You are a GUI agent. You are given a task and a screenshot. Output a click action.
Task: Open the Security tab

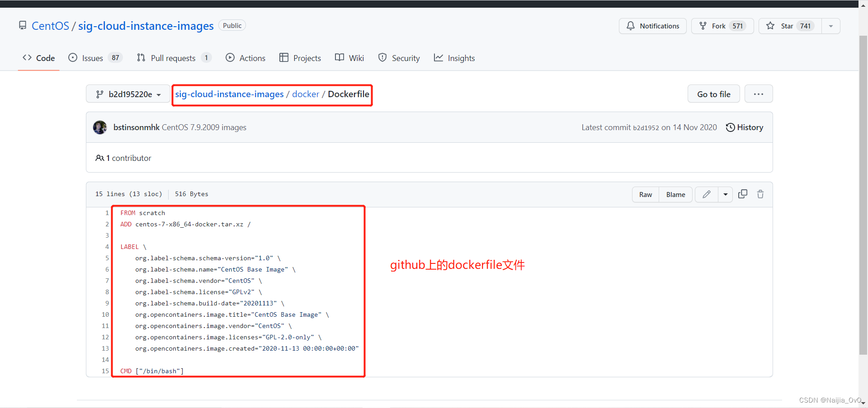[x=399, y=58]
